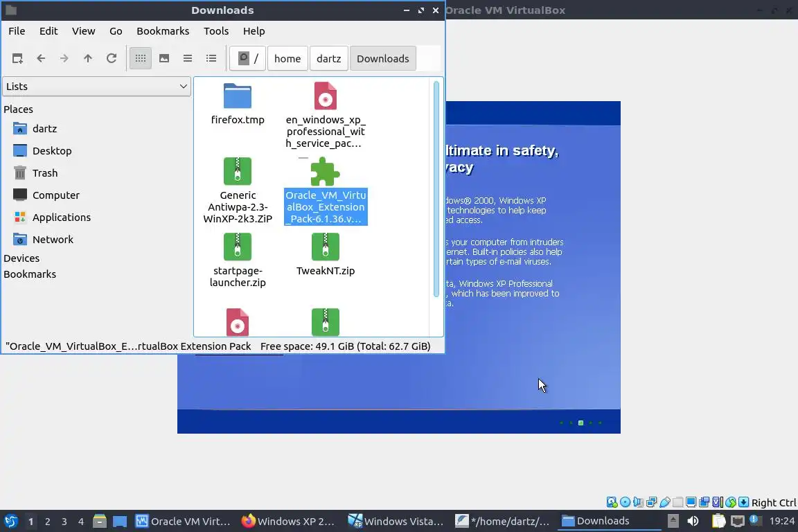Select the Generic Antiwpa zip archive
The height and width of the screenshot is (532, 798).
pyautogui.click(x=238, y=191)
